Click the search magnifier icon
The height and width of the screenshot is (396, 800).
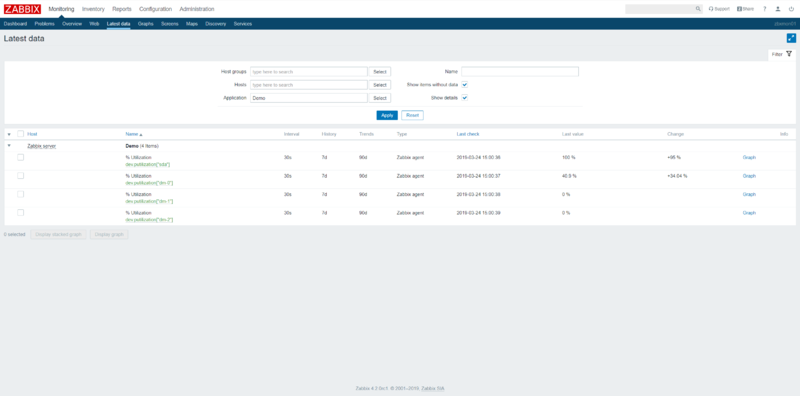[698, 9]
